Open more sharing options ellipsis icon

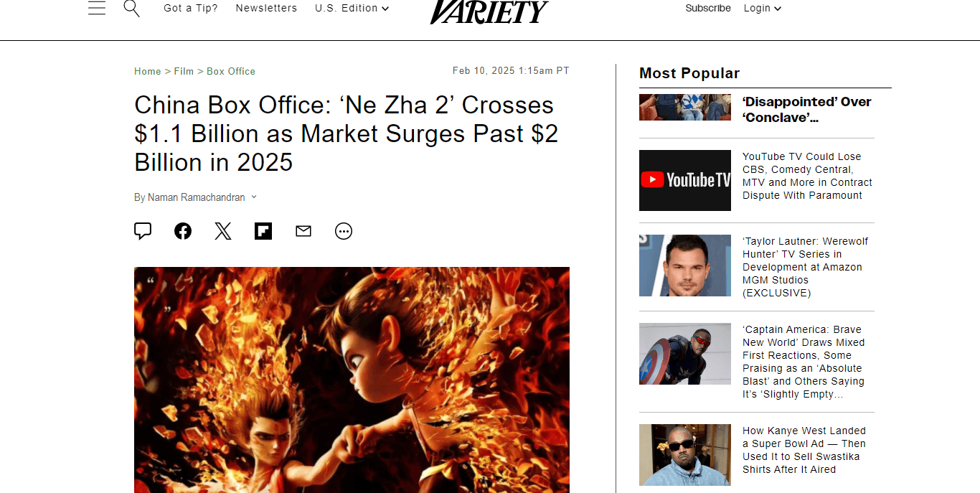pyautogui.click(x=344, y=231)
